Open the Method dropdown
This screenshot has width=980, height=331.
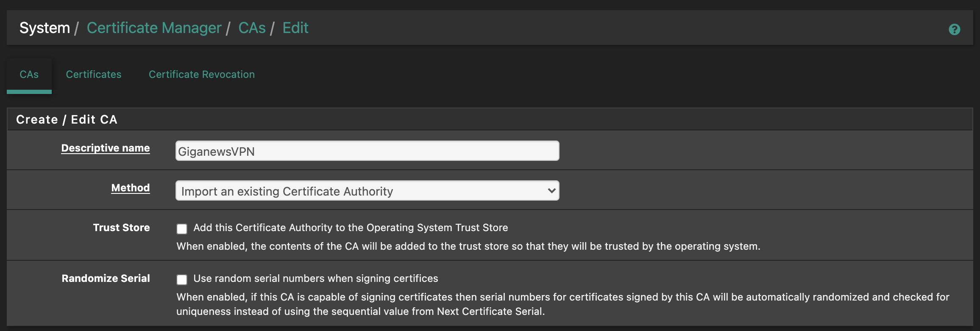(367, 191)
